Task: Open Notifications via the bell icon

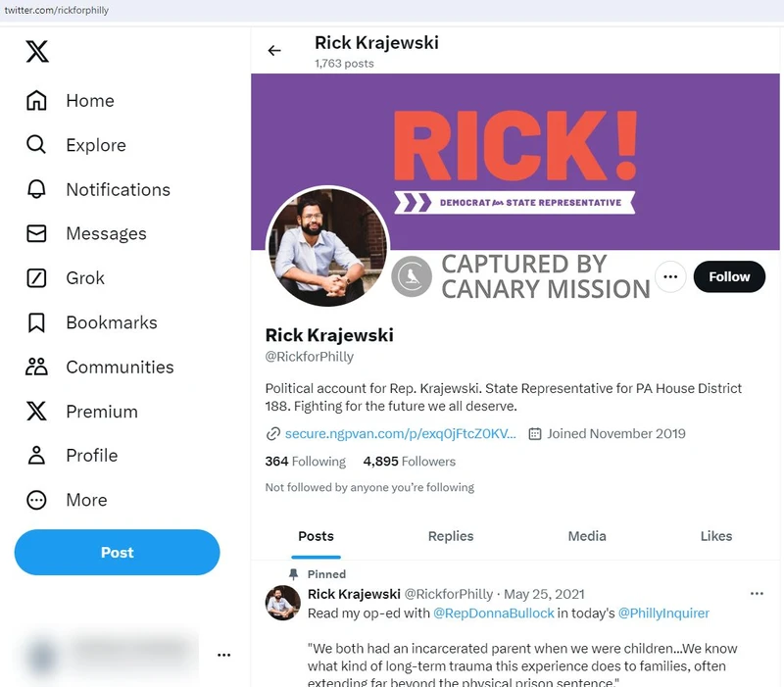Action: [36, 189]
